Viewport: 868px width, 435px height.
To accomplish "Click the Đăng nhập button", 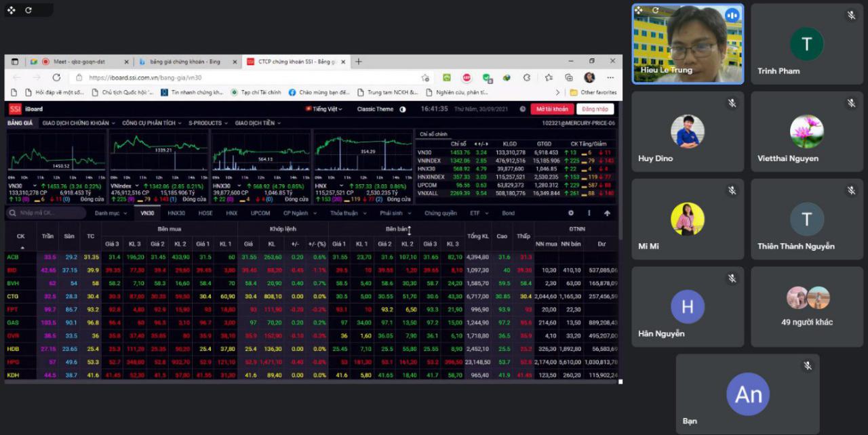I will point(595,109).
